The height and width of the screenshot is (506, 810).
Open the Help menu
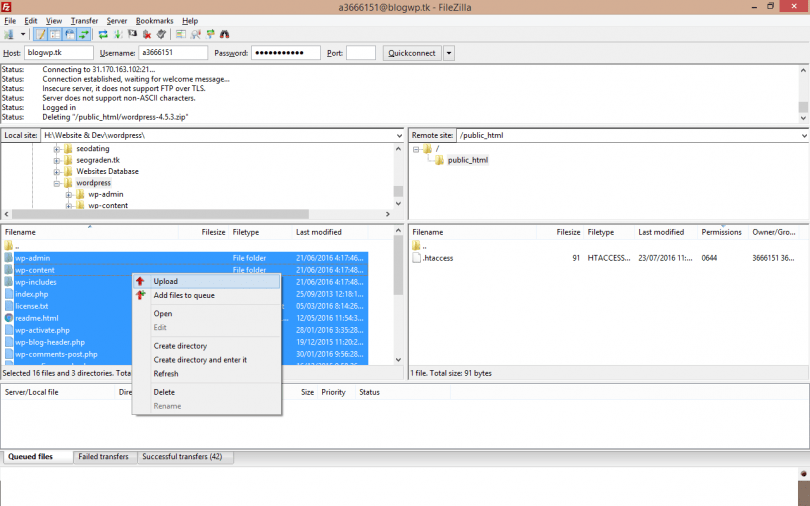(x=190, y=21)
